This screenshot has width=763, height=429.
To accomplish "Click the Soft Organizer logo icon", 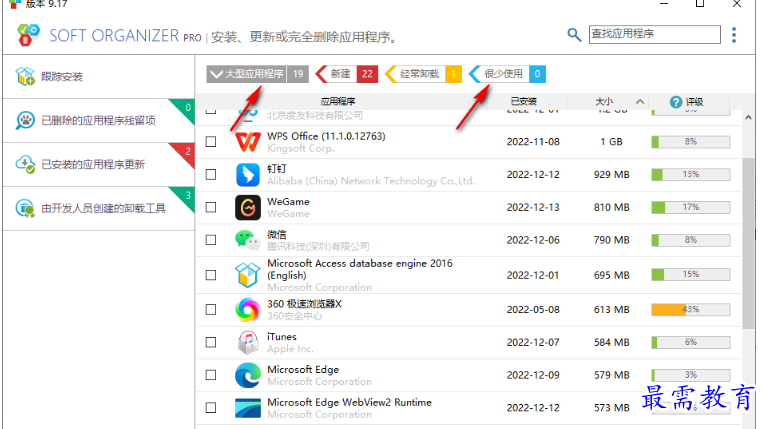I will [x=28, y=35].
